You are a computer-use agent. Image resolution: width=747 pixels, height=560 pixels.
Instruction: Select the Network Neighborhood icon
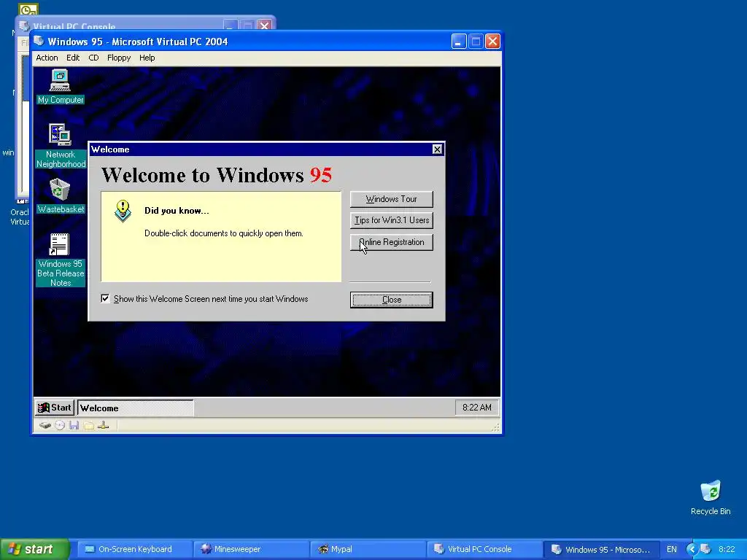pos(61,146)
